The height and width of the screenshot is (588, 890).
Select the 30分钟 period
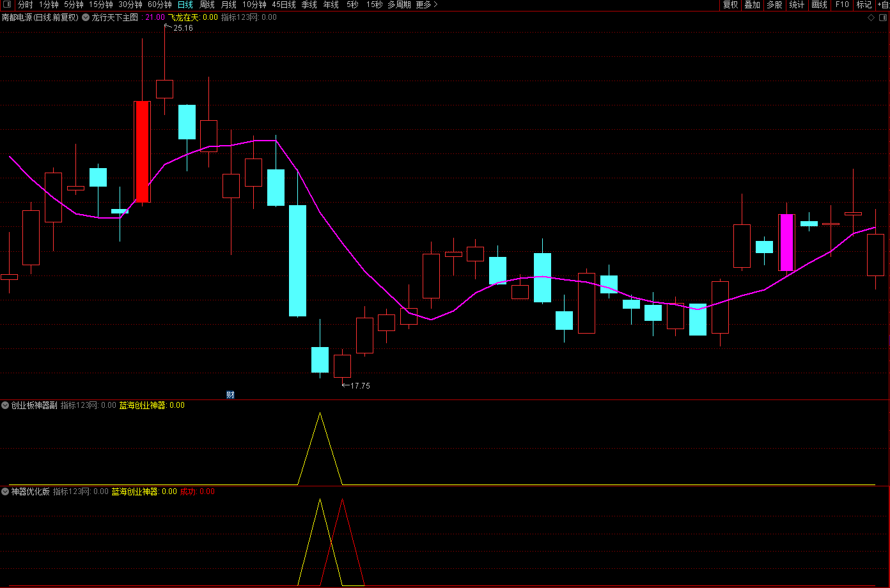[x=130, y=4]
